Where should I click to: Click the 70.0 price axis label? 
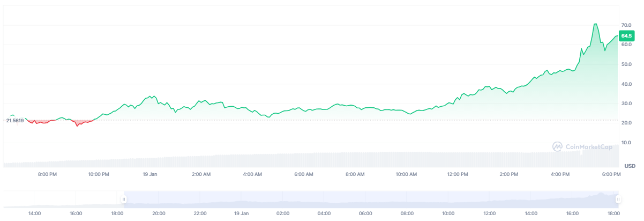(626, 25)
